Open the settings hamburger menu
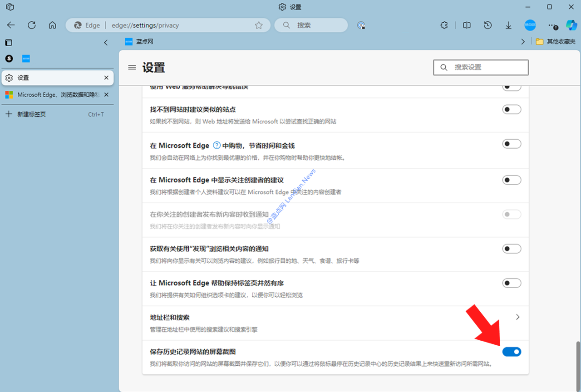This screenshot has width=581, height=392. pos(132,67)
